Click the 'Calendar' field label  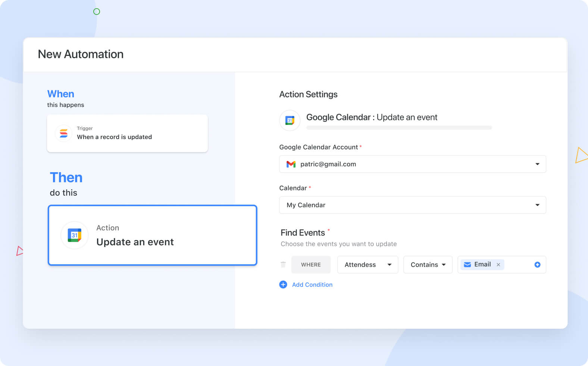click(293, 188)
